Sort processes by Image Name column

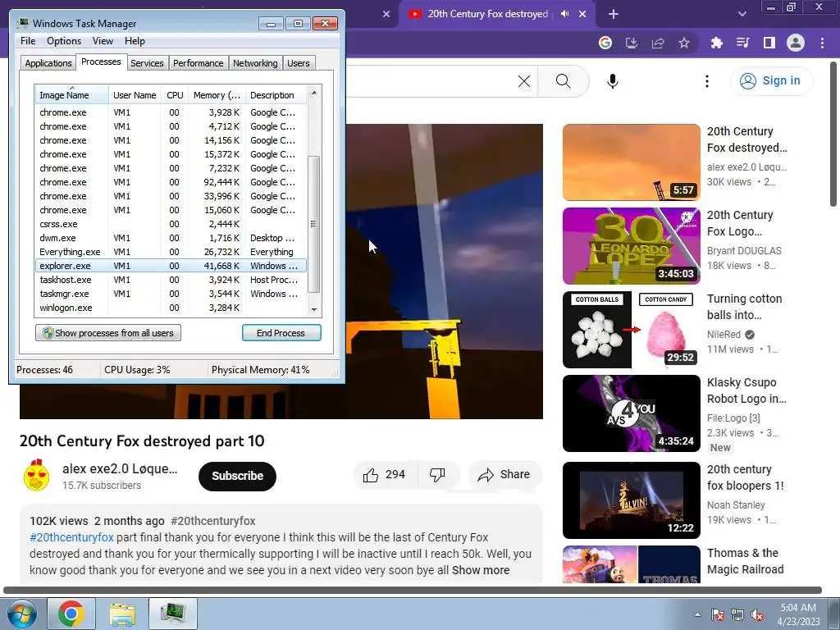pyautogui.click(x=72, y=95)
